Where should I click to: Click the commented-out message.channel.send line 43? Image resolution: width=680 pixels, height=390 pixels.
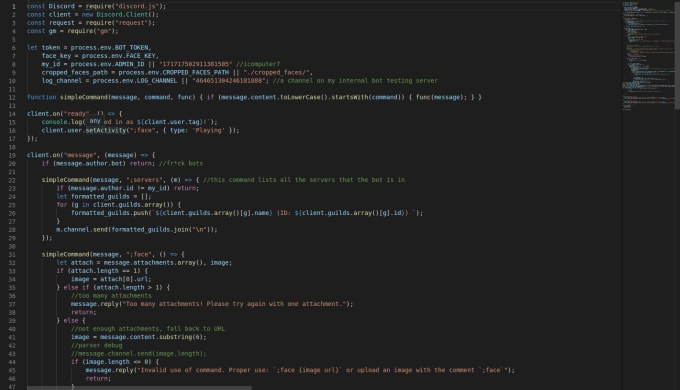click(138, 354)
